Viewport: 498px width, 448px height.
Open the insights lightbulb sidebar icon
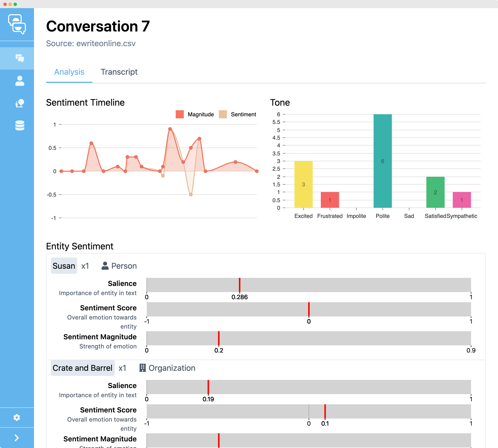(x=20, y=103)
